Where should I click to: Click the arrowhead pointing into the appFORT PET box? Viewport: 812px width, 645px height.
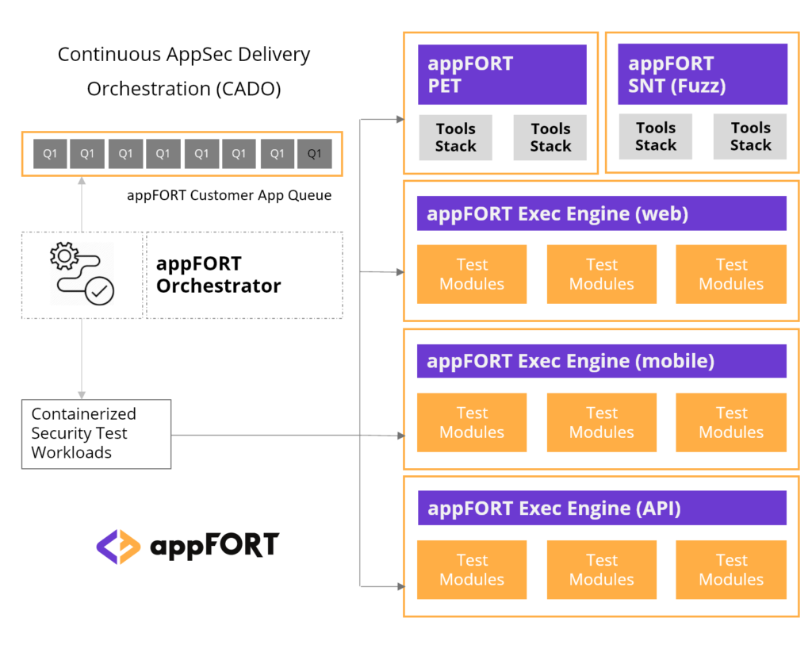point(399,120)
